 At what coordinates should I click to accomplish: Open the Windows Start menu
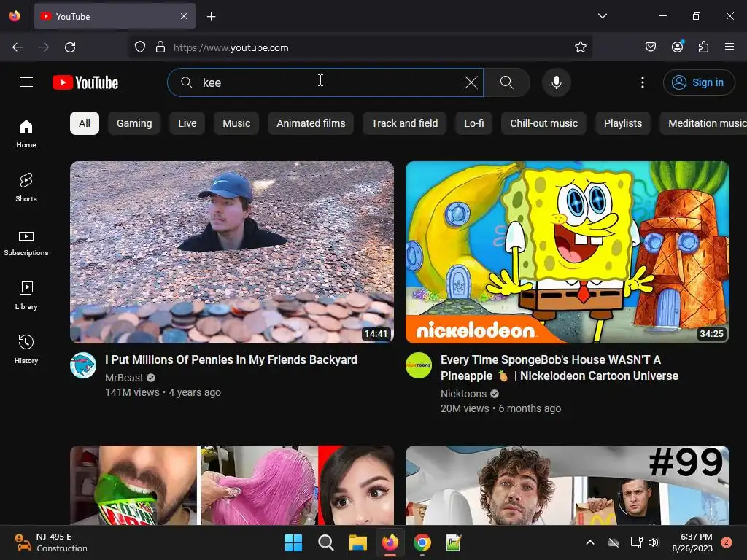click(x=293, y=542)
